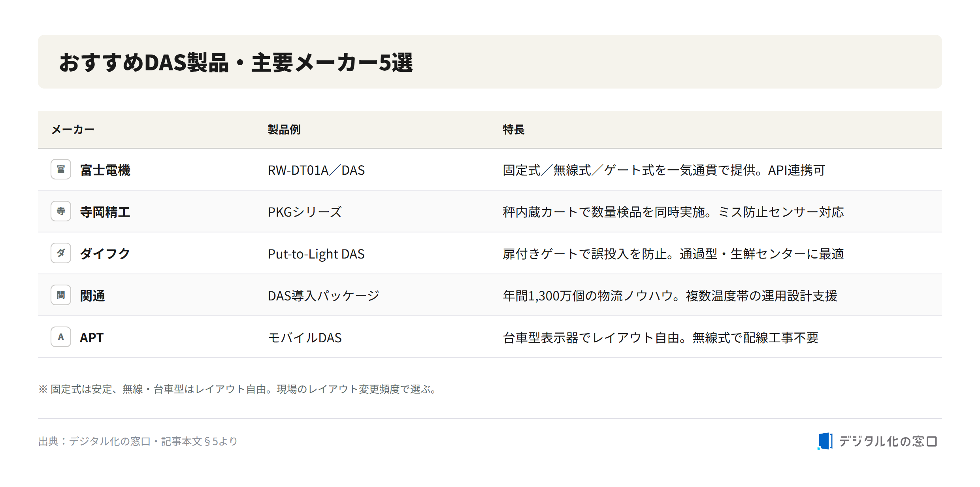Click the source line 出典：デジタル化の窓口
This screenshot has width=980, height=487.
click(138, 441)
